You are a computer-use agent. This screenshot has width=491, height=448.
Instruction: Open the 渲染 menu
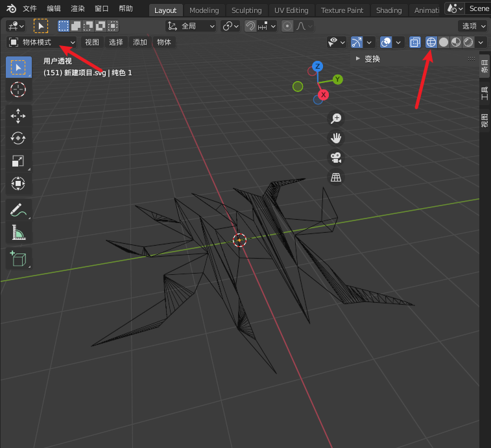[78, 8]
